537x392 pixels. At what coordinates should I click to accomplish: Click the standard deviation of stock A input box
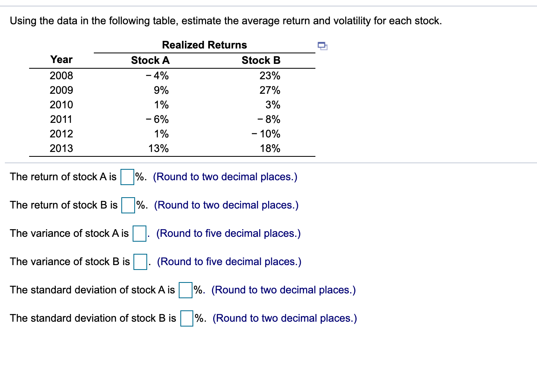point(185,290)
